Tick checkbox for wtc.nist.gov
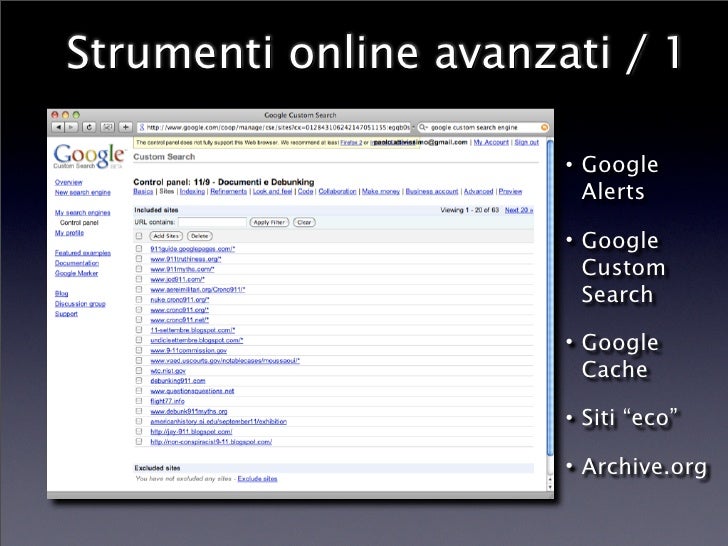This screenshot has width=728, height=546. pyautogui.click(x=139, y=370)
